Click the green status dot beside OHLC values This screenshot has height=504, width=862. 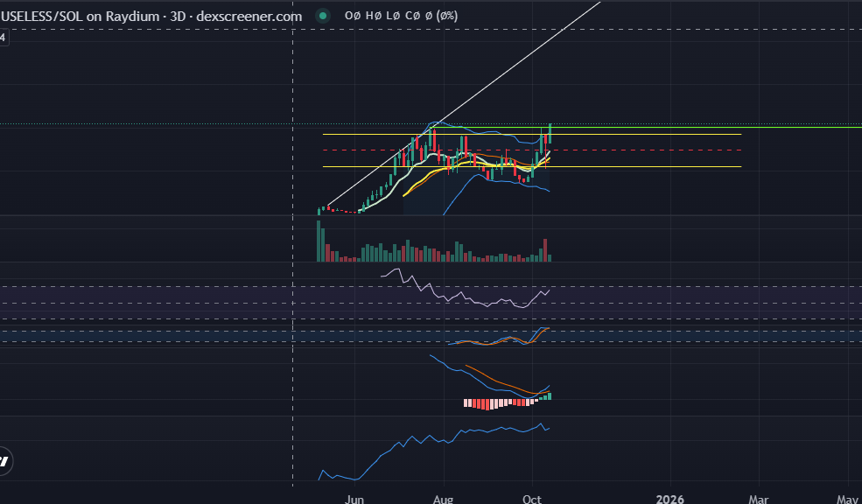(323, 16)
